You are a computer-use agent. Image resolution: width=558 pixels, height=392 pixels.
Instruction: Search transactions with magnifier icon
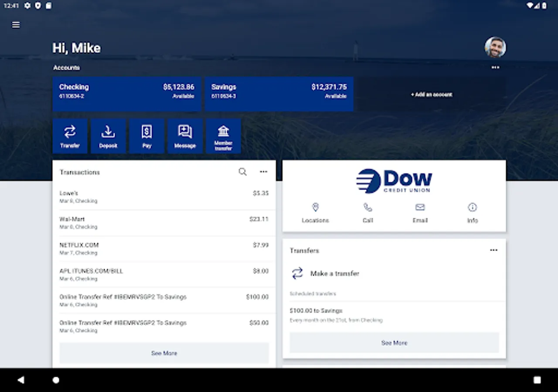[x=243, y=172]
